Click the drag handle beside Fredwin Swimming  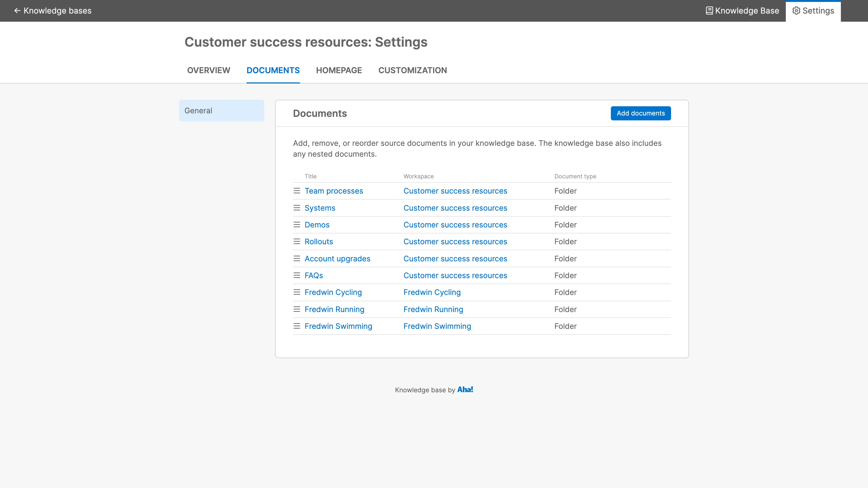click(296, 326)
